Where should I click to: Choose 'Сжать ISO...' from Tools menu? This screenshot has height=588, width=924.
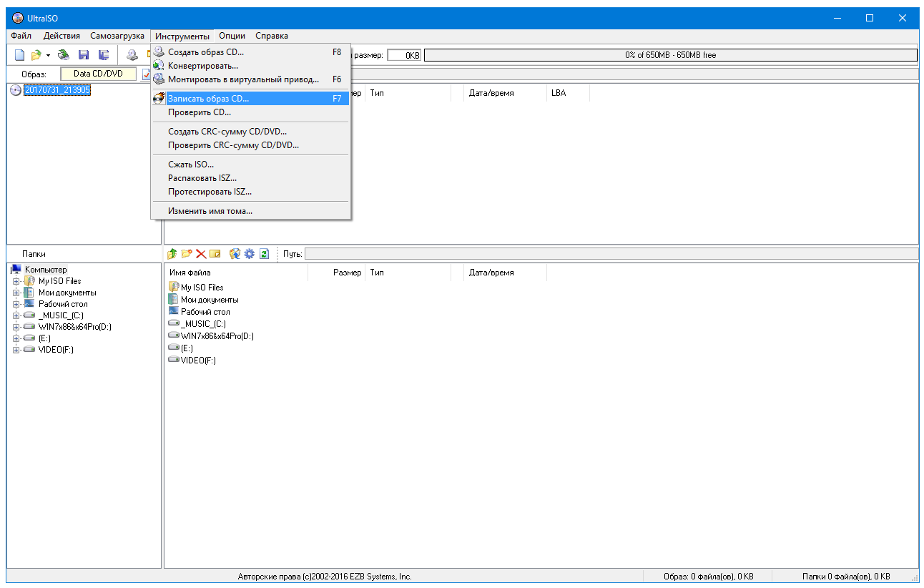tap(190, 165)
